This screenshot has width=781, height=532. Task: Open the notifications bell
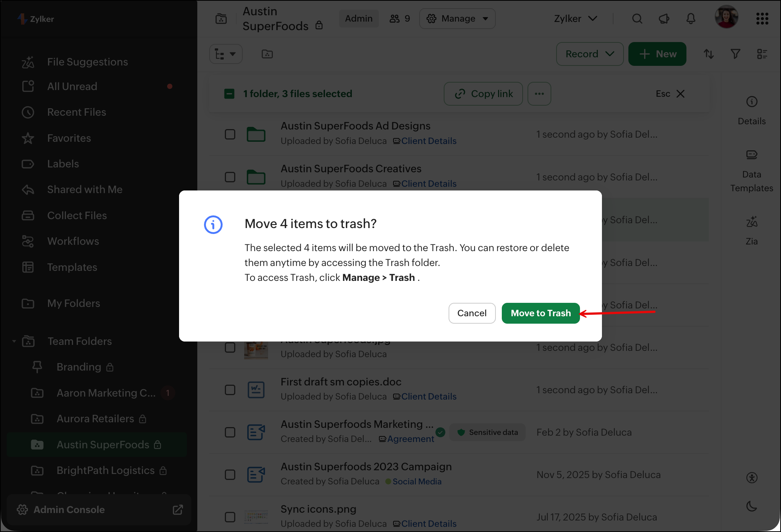[691, 19]
